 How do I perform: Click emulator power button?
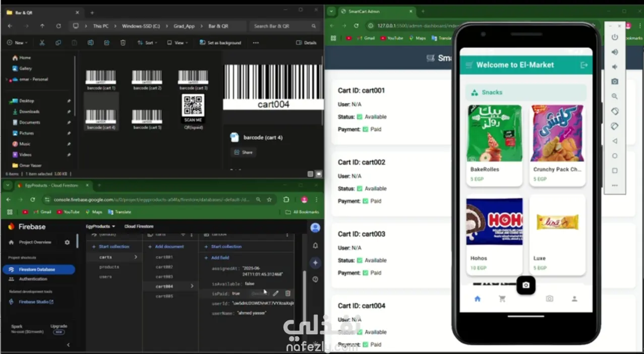[615, 37]
